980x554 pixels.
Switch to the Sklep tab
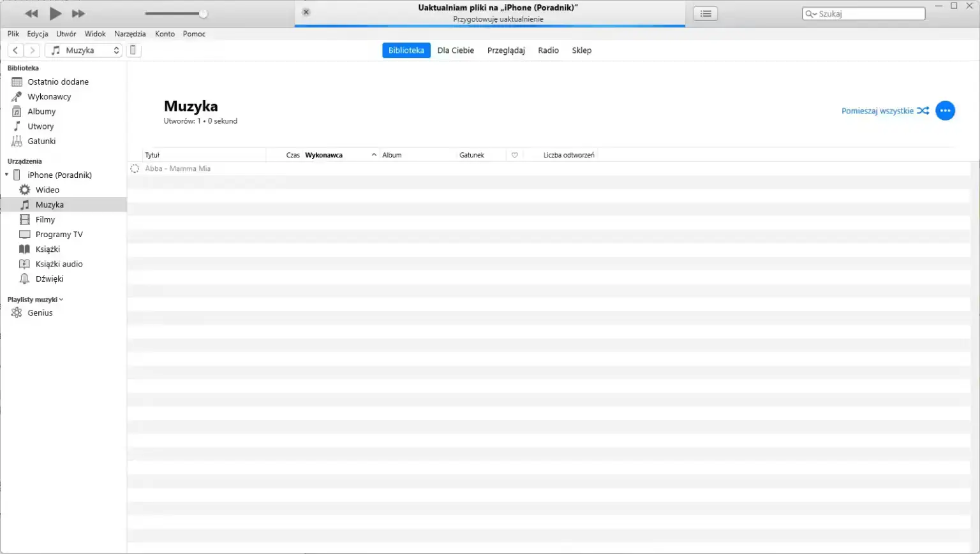point(581,50)
